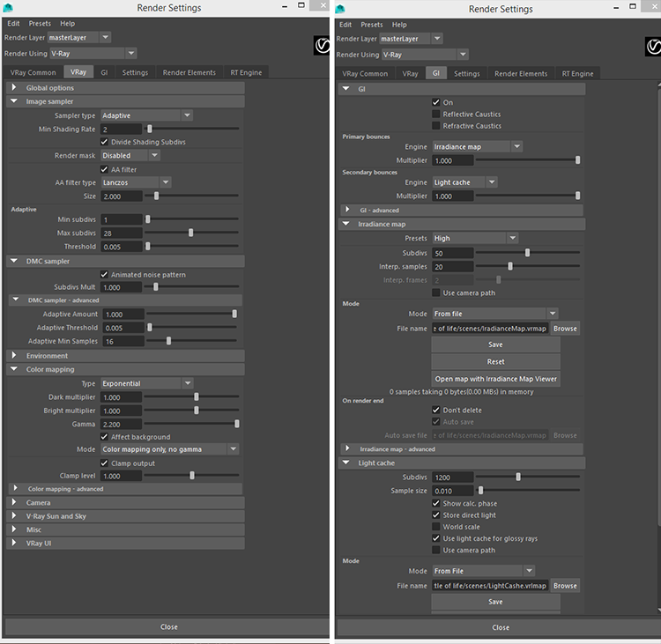Open Settings tab in right window
This screenshot has height=644, width=661.
[x=466, y=73]
